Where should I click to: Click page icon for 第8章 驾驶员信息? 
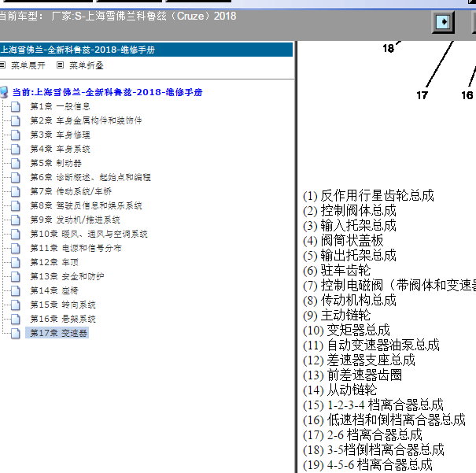tap(16, 206)
